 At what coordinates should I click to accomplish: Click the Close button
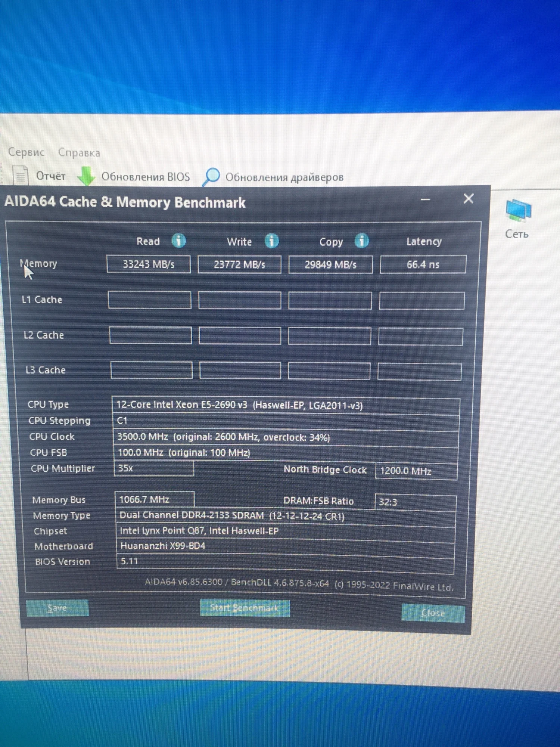[433, 613]
